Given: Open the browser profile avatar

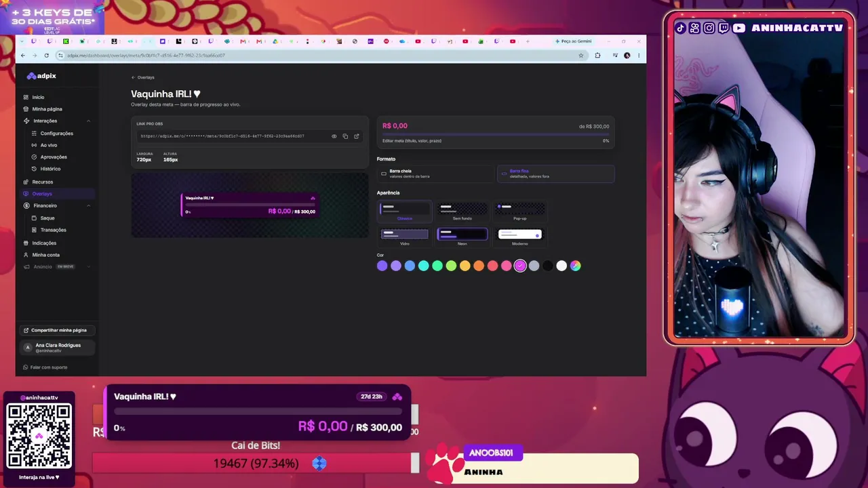Looking at the screenshot, I should (x=627, y=56).
